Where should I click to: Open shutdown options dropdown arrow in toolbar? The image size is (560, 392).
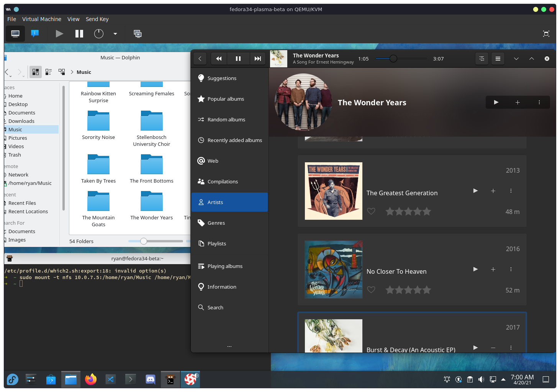pos(115,34)
